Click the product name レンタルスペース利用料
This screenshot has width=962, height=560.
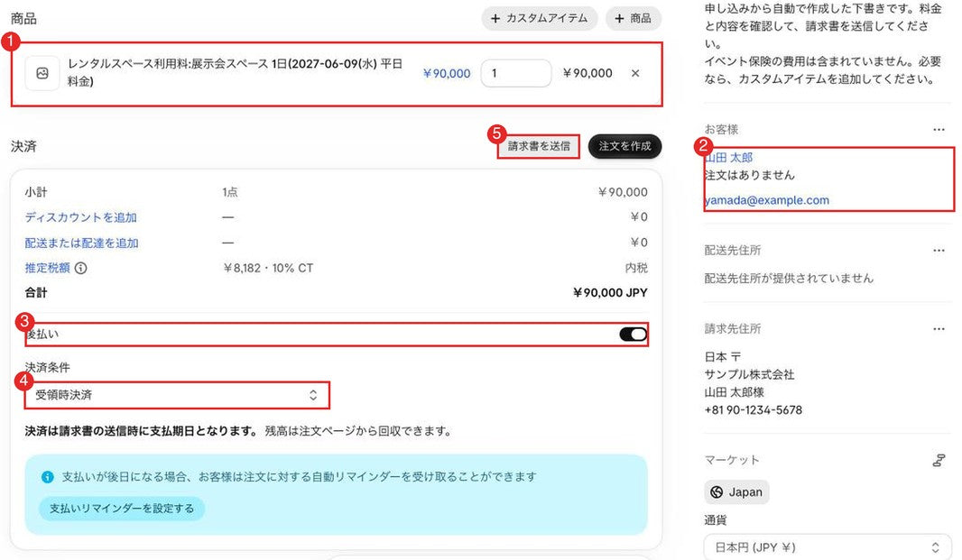235,72
